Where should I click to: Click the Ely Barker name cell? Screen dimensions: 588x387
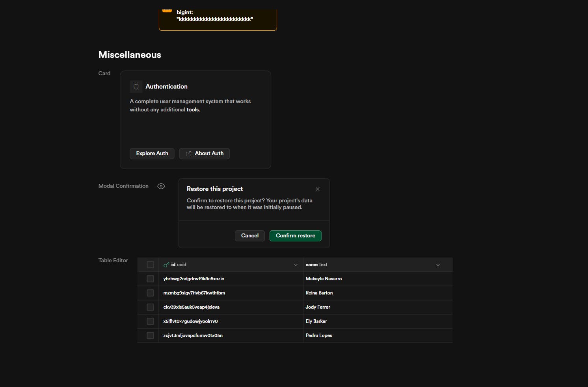[378, 321]
